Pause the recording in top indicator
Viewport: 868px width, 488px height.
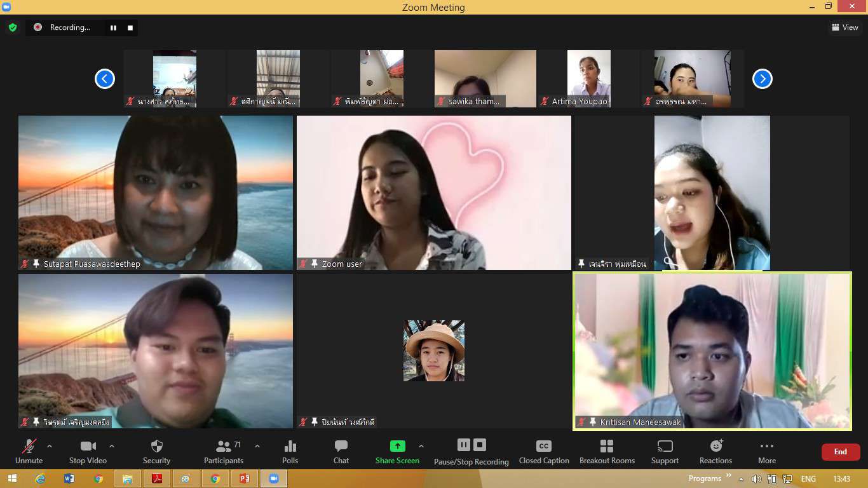tap(114, 27)
